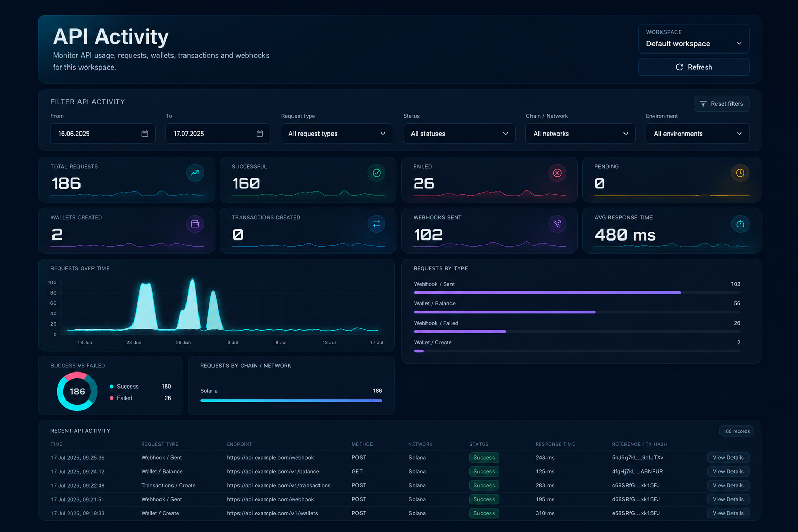
Task: Click the Wallet / Balance progress bar
Action: [577, 312]
